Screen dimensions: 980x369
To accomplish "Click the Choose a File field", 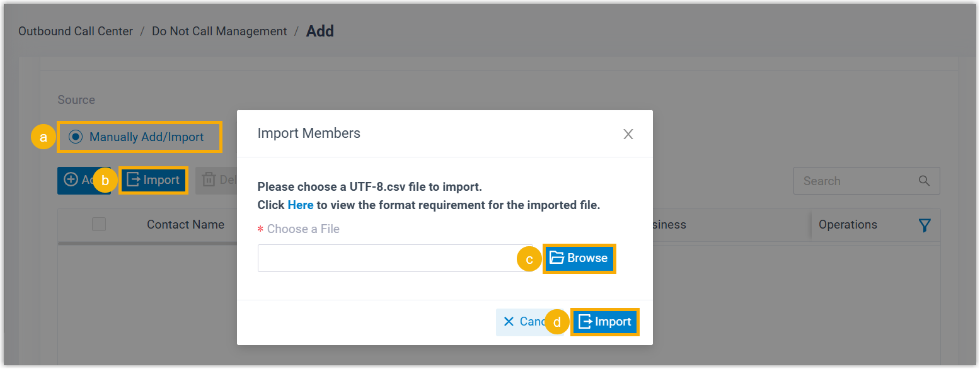I will pos(395,258).
